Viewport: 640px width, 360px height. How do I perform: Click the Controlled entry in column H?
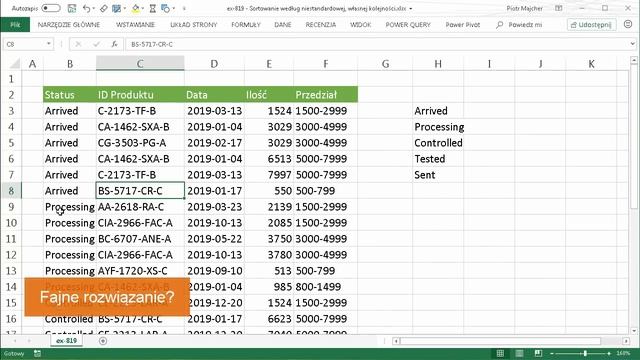(x=438, y=143)
